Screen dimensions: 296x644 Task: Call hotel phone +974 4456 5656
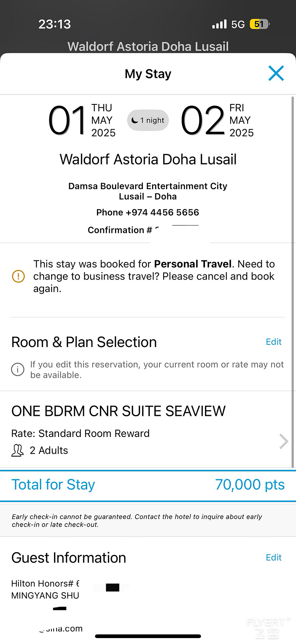(148, 212)
